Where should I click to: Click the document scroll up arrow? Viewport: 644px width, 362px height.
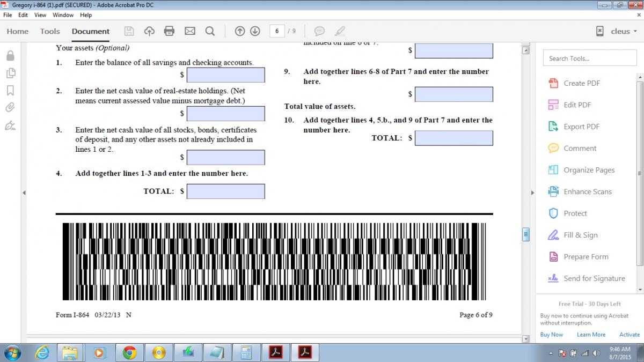pyautogui.click(x=526, y=50)
